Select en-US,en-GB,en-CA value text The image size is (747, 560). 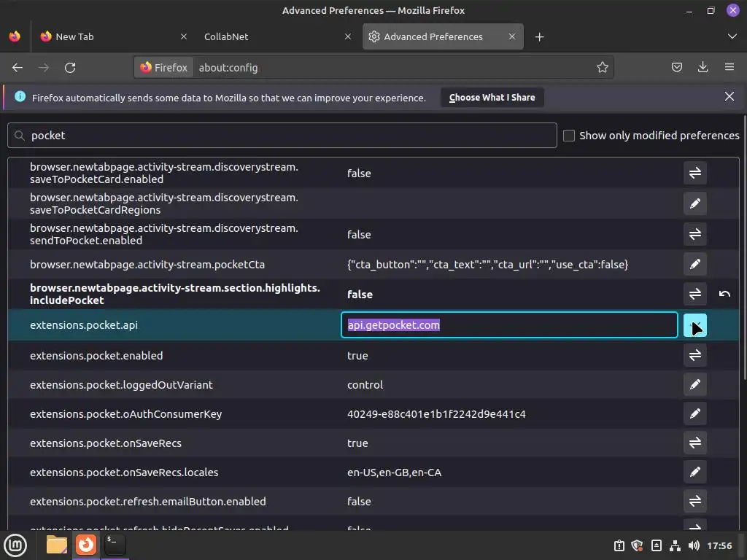pos(395,472)
